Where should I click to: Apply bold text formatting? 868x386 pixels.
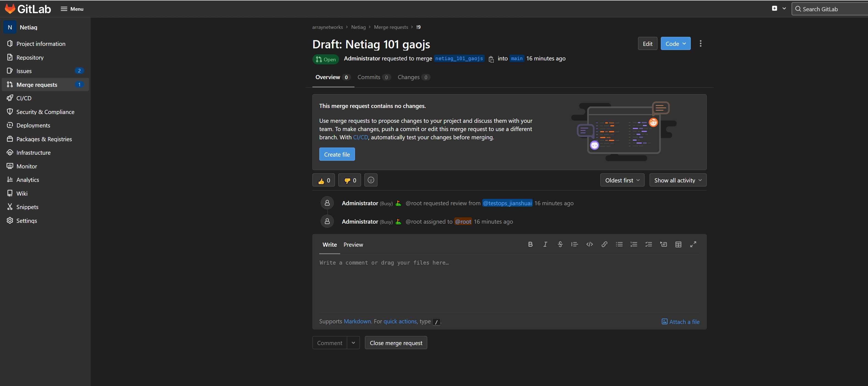(530, 244)
